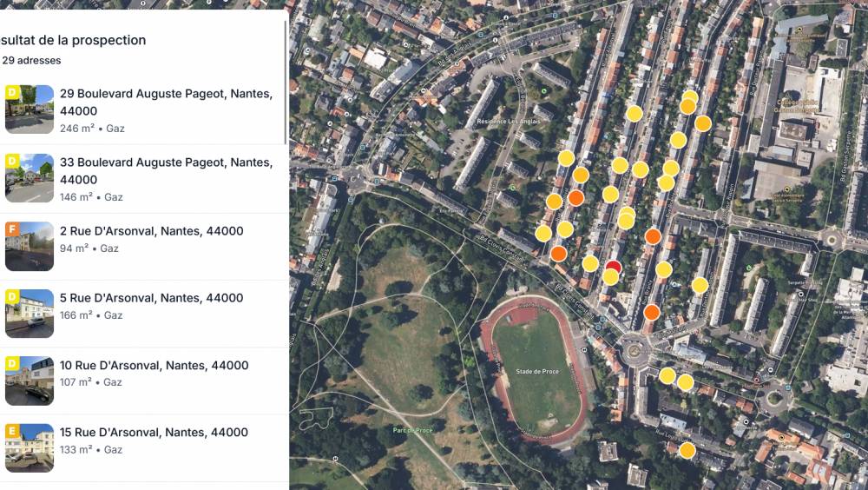Click the '94 m² • Gaz' detail
Image resolution: width=868 pixels, height=490 pixels.
coord(89,248)
